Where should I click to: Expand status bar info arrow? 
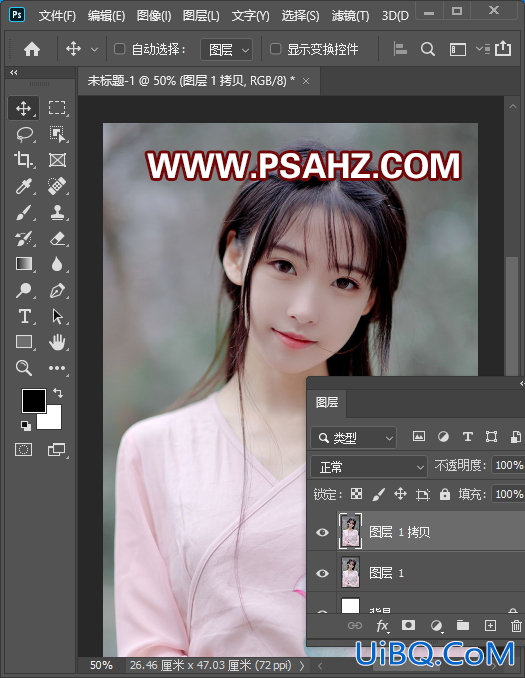(302, 665)
